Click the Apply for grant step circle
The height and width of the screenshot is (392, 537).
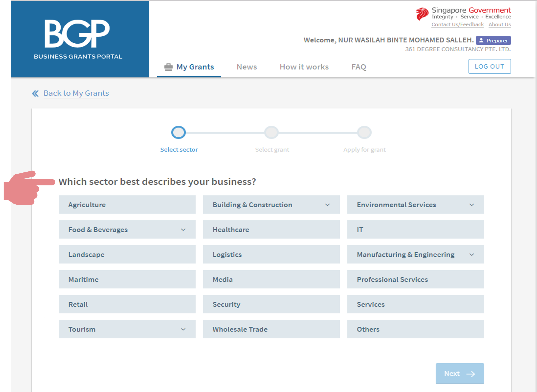[x=364, y=132]
